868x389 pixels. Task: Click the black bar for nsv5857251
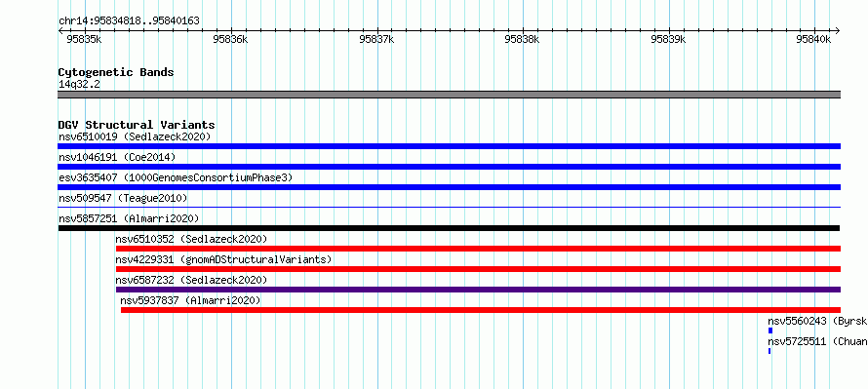[x=449, y=228]
